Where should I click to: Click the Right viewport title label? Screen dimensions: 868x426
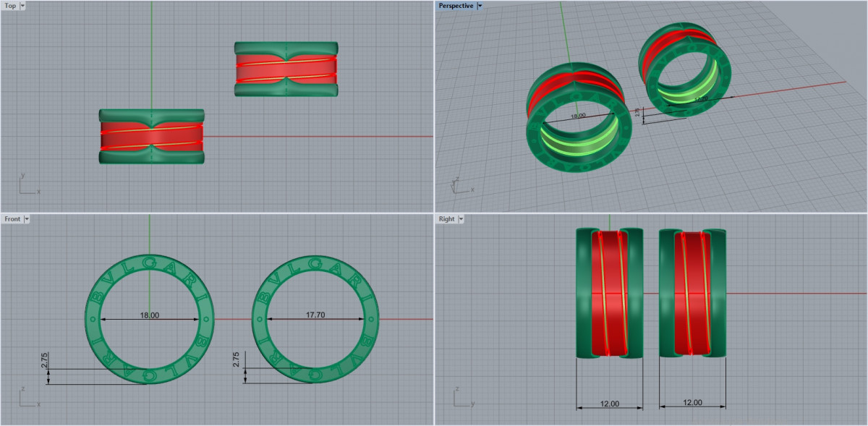point(446,218)
